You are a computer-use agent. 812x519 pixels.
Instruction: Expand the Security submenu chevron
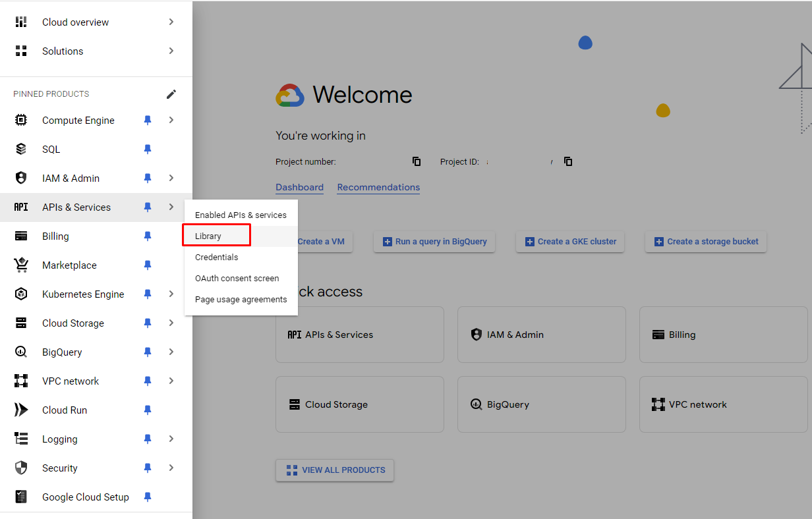[x=171, y=468]
